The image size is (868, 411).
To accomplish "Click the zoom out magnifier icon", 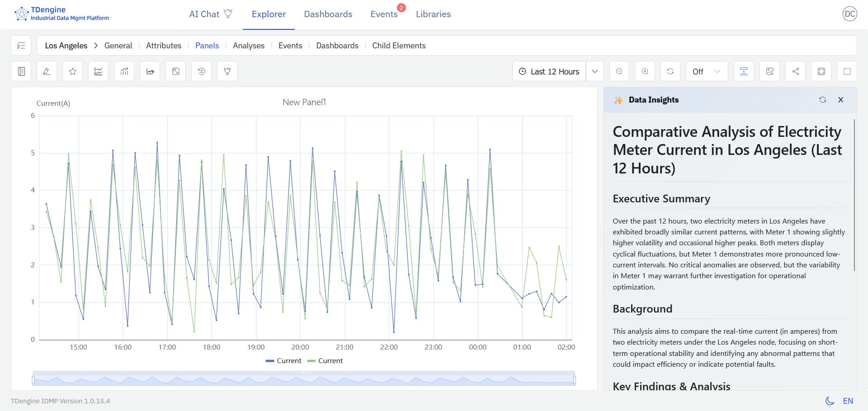I will pyautogui.click(x=619, y=71).
